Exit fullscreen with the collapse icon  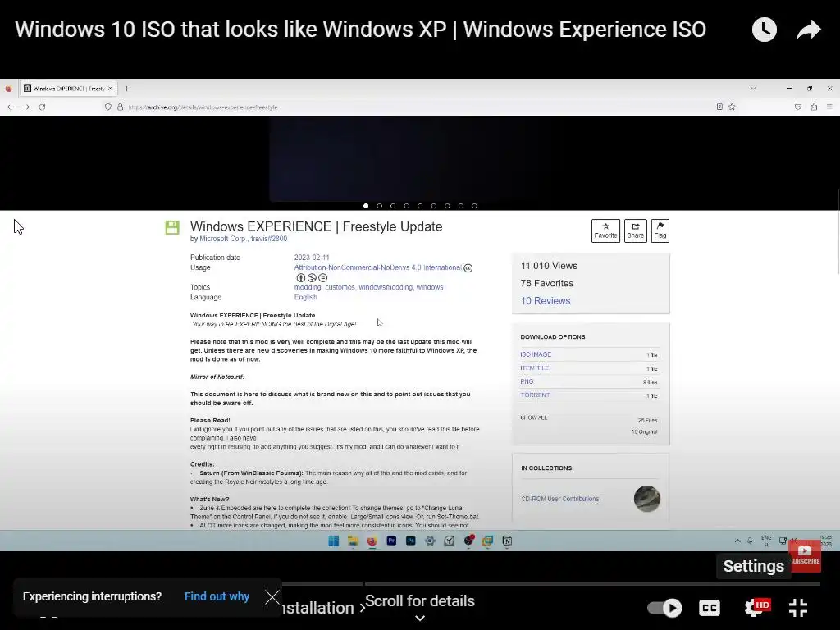(798, 608)
